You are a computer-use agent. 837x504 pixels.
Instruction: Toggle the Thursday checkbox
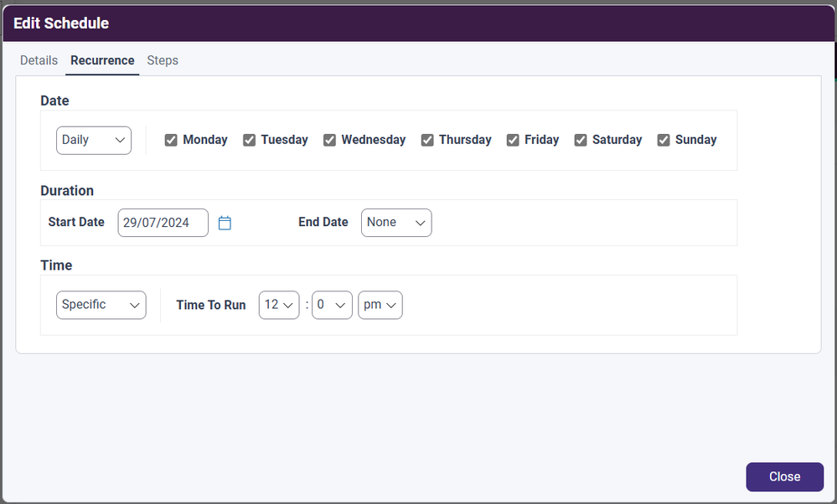[x=427, y=141]
